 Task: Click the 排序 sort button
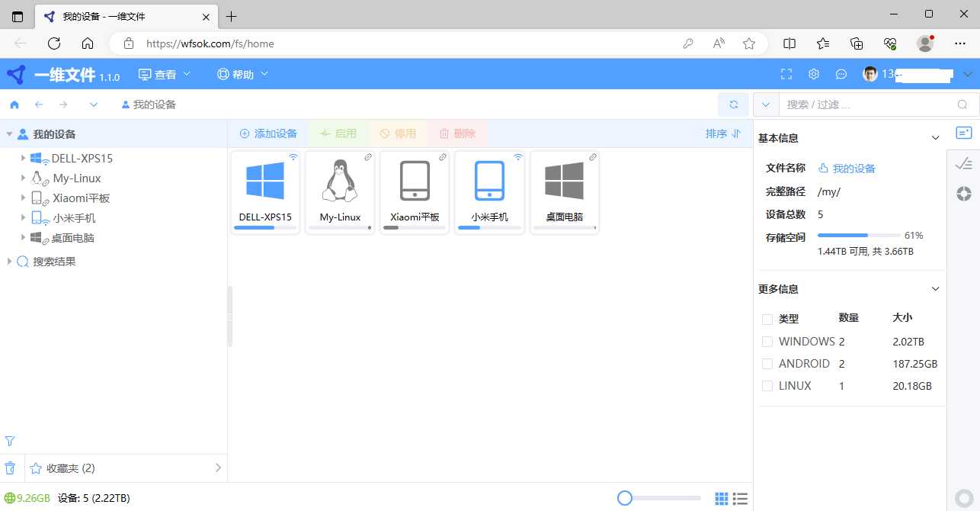point(722,133)
